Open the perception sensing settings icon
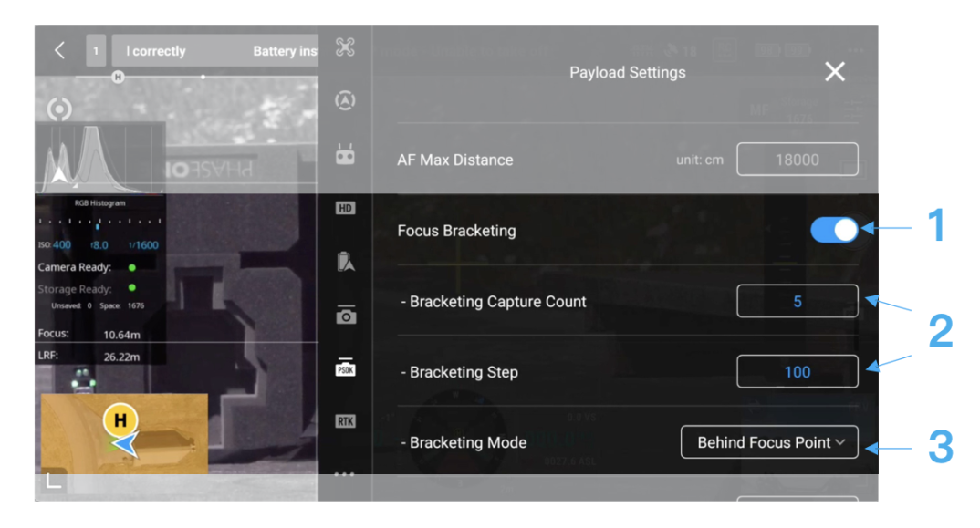Screen dimensions: 980x528 345,100
